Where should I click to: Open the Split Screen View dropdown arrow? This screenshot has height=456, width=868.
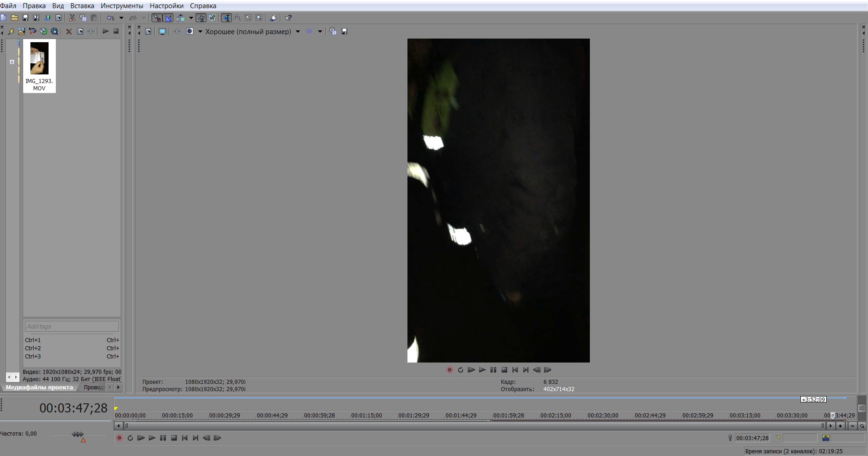(200, 31)
